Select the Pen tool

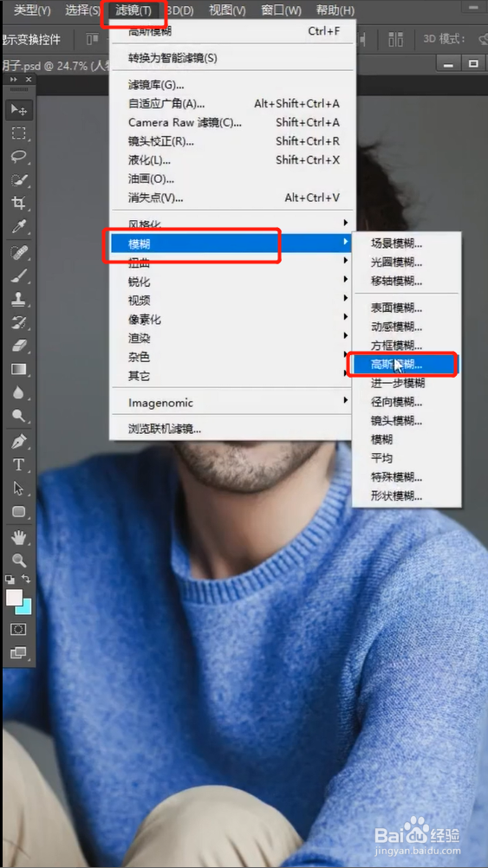(19, 442)
